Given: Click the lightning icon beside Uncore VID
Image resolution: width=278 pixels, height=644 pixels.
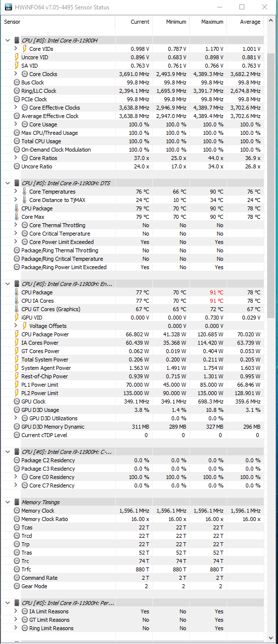Looking at the screenshot, I should pyautogui.click(x=17, y=57).
